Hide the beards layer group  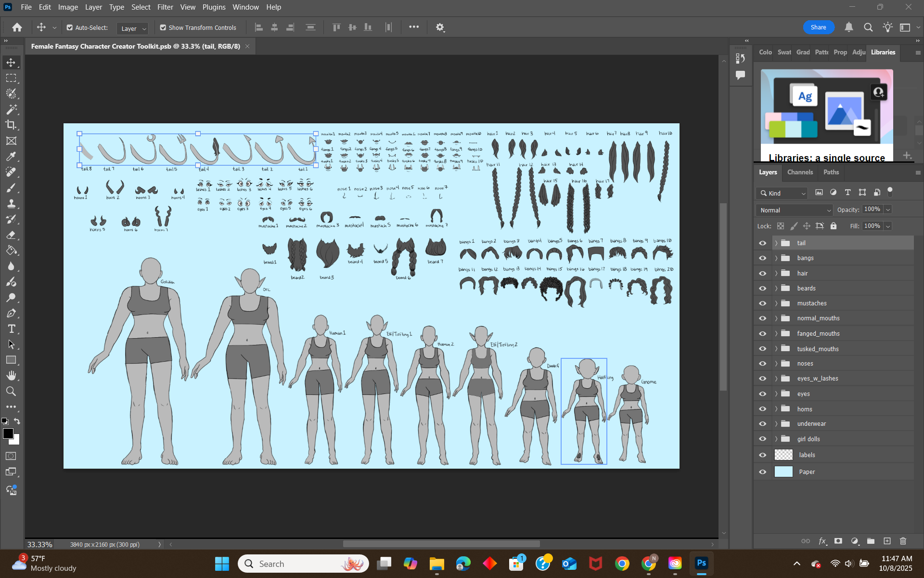point(762,289)
